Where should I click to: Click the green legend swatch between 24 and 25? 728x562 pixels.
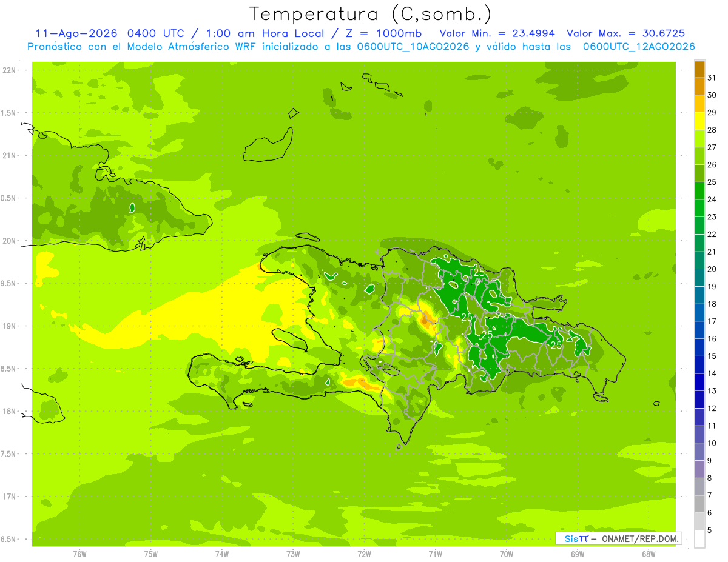pyautogui.click(x=699, y=191)
